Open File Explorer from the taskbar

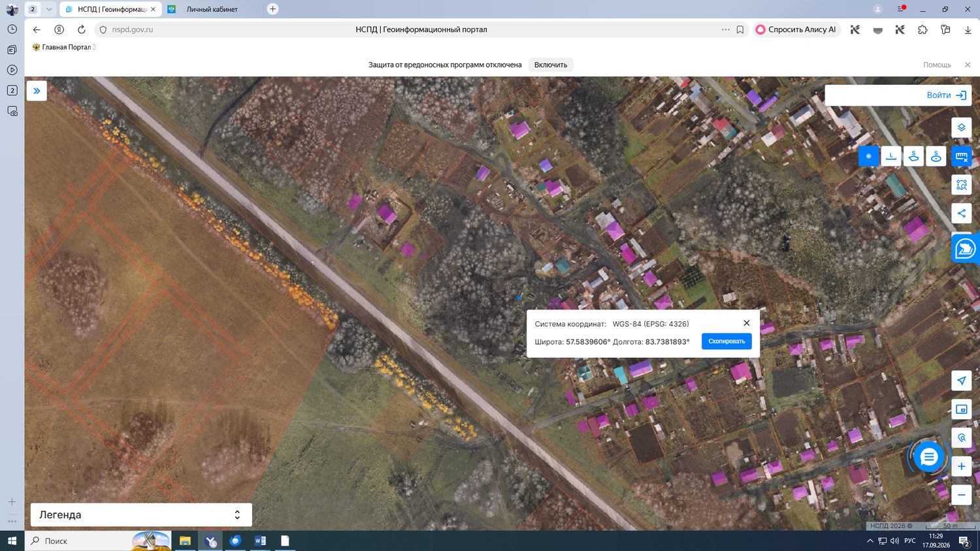(x=185, y=541)
